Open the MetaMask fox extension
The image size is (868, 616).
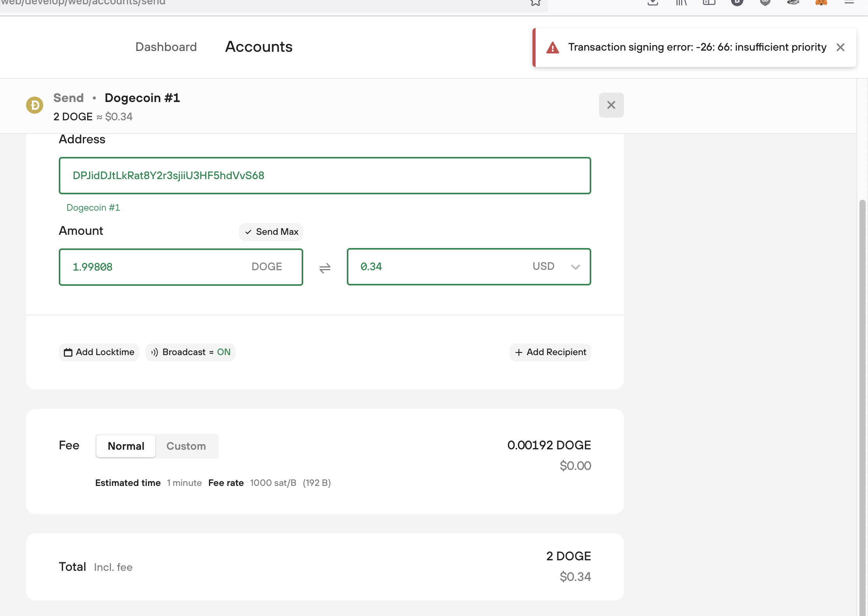point(821,2)
